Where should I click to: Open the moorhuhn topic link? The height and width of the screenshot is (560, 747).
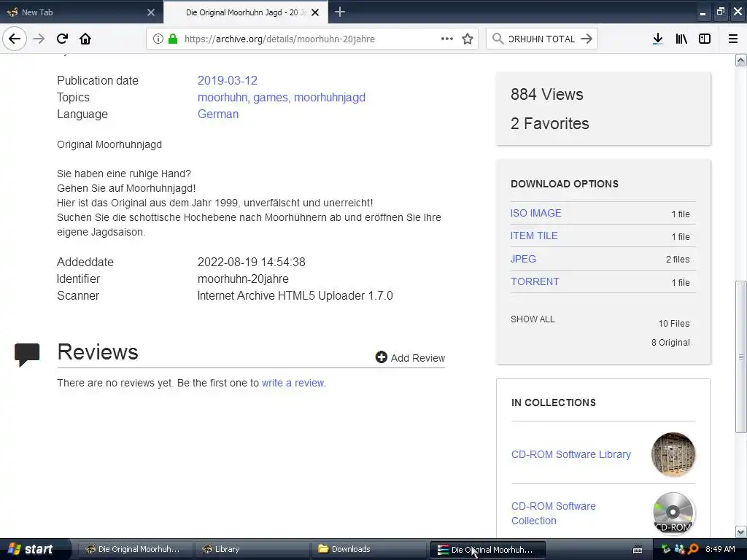click(222, 97)
